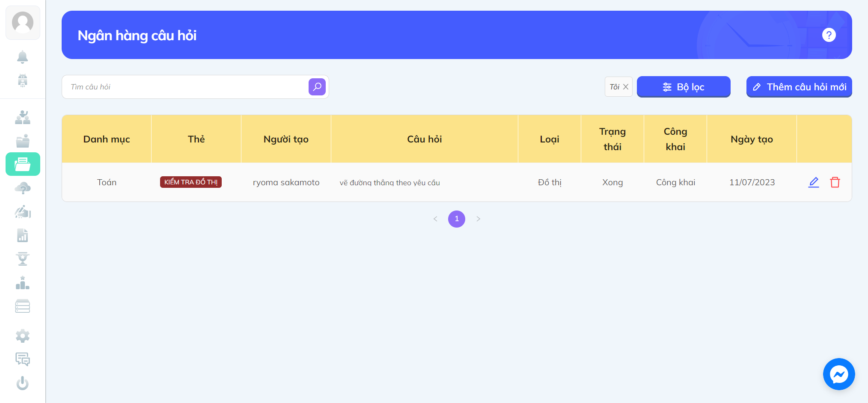Viewport: 868px width, 403px height.
Task: Click the 'Công khai' row cell
Action: [x=675, y=182]
